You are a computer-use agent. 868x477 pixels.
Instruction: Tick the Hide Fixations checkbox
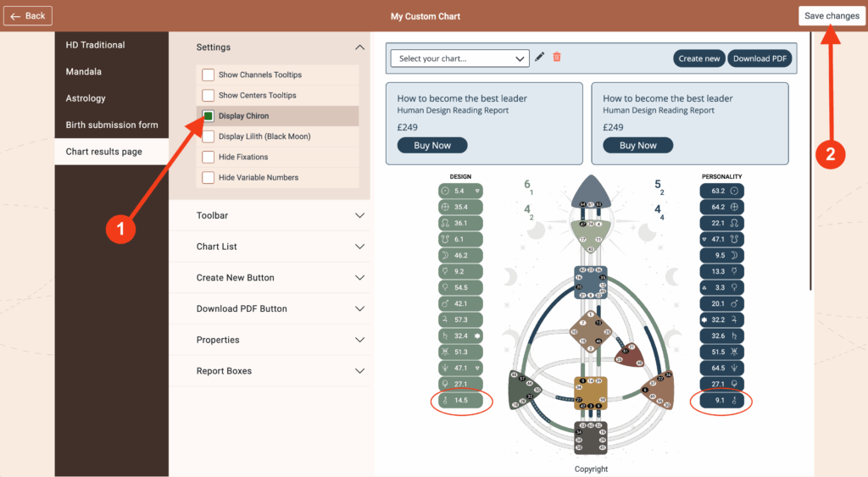click(x=208, y=157)
